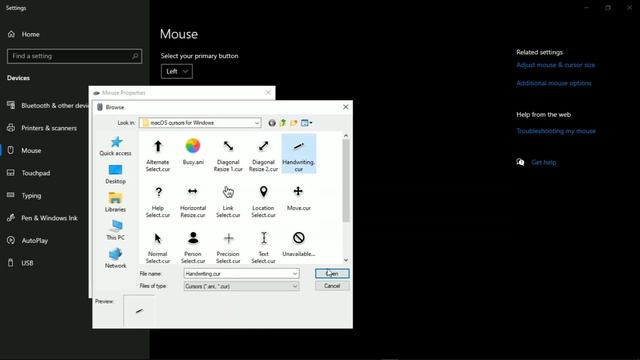Open the view menu dropdown icon
The image size is (640, 360).
pos(307,123)
